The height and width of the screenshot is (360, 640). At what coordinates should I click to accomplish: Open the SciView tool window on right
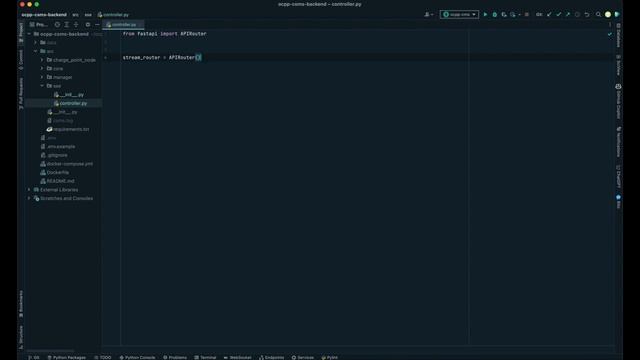click(x=618, y=65)
